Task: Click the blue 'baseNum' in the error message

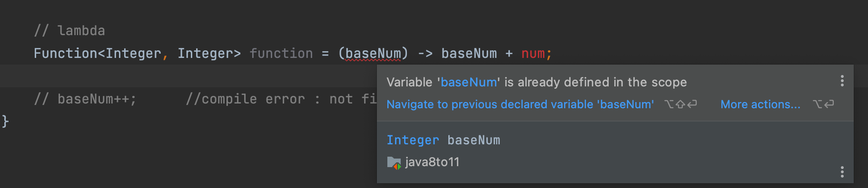Action: pos(469,82)
